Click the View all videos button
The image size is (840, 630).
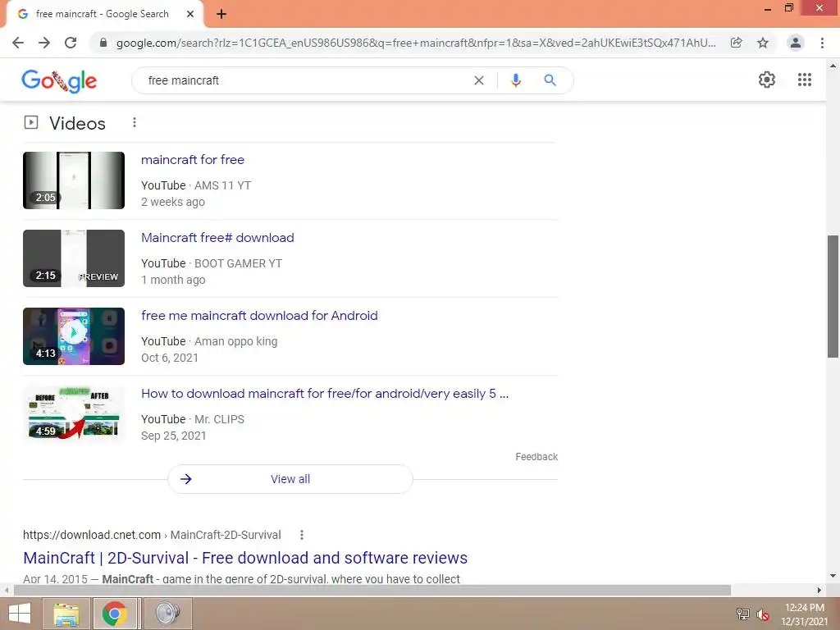coord(290,479)
